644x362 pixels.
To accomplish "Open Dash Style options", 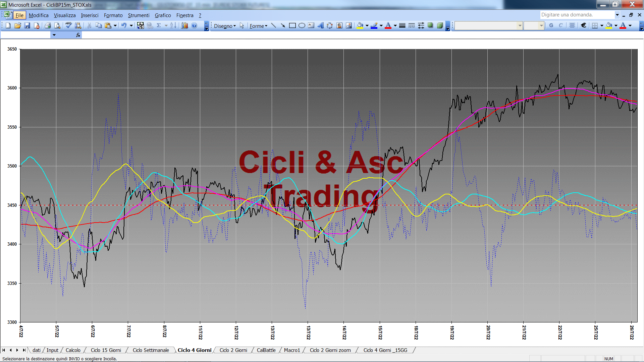I will point(412,25).
